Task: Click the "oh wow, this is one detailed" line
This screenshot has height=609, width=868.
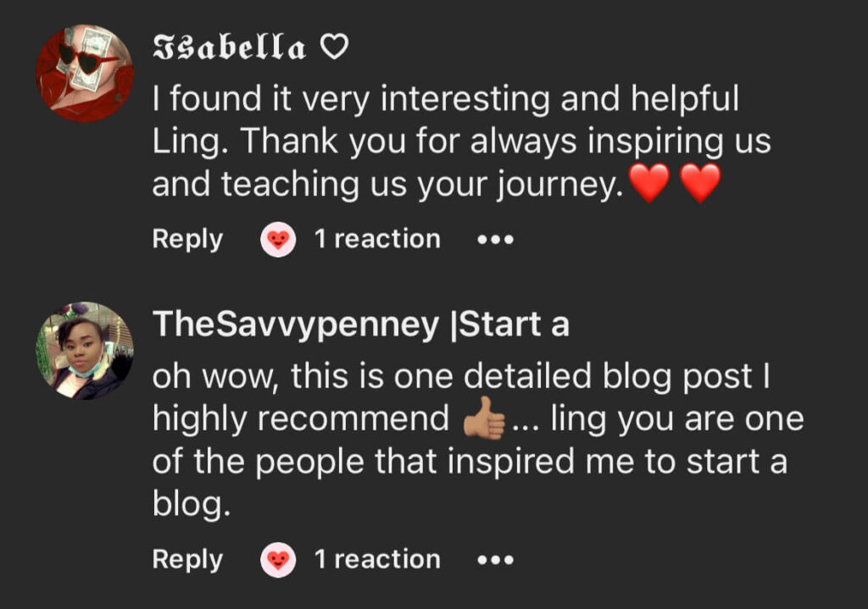Action: (x=460, y=377)
